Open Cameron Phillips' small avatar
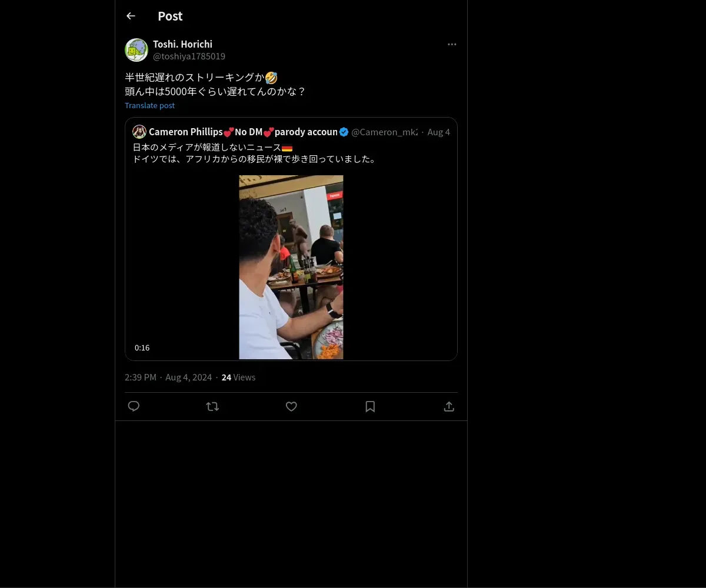This screenshot has height=588, width=706. pos(139,132)
